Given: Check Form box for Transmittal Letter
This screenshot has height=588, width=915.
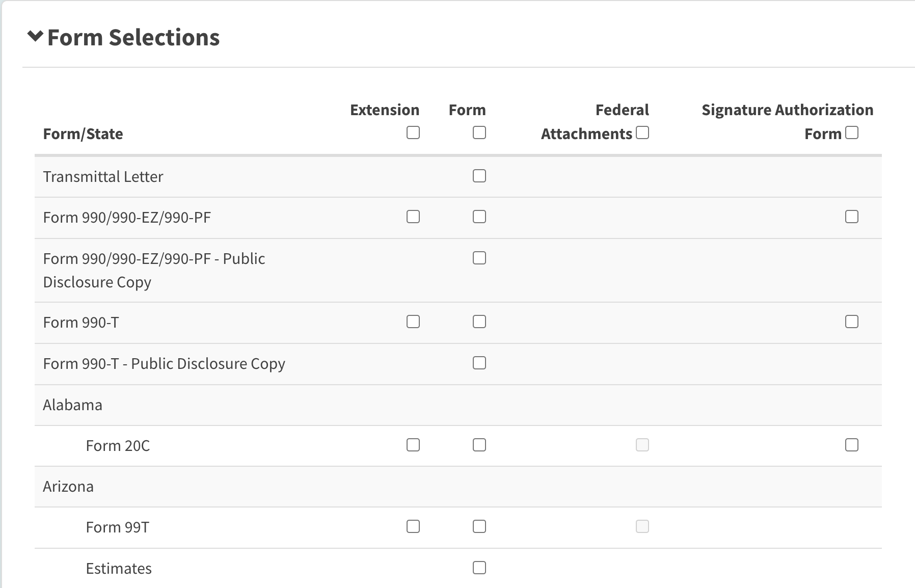Looking at the screenshot, I should (479, 176).
